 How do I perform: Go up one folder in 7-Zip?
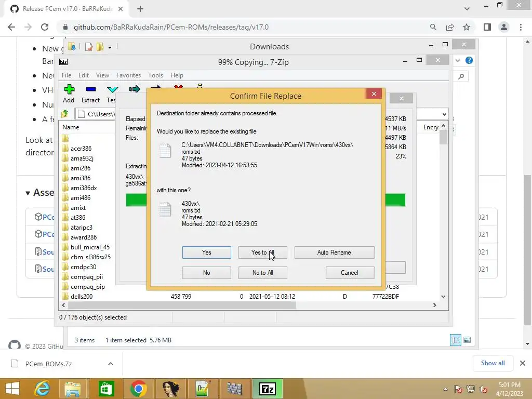click(65, 114)
